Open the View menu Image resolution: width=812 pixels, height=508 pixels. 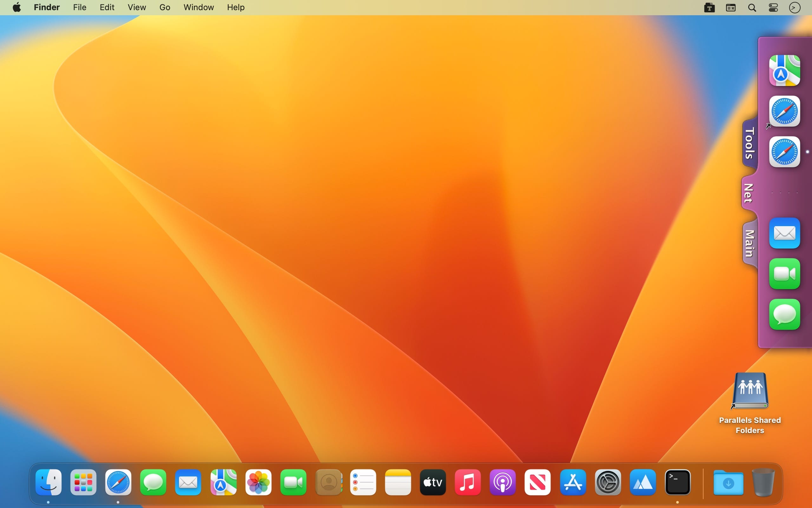(137, 7)
